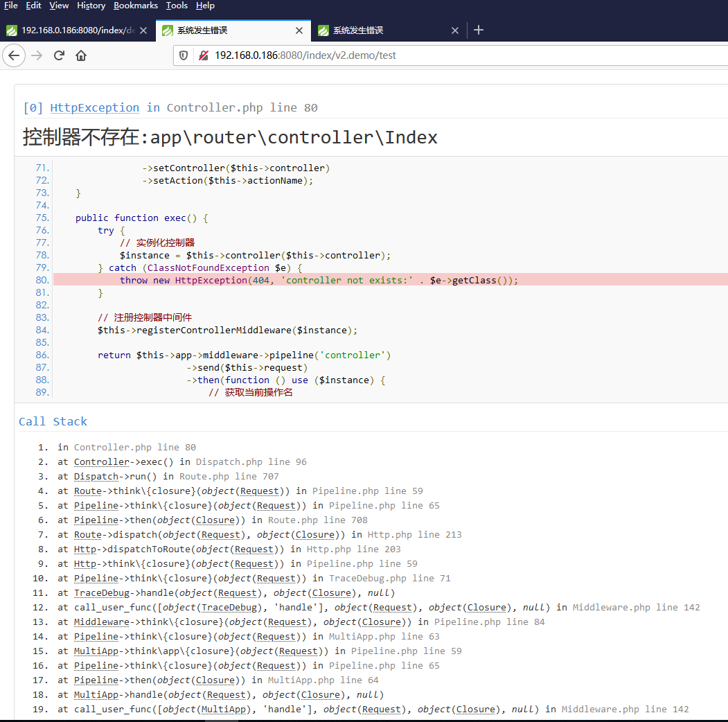Open the Tools menu
The image size is (728, 722).
point(177,6)
